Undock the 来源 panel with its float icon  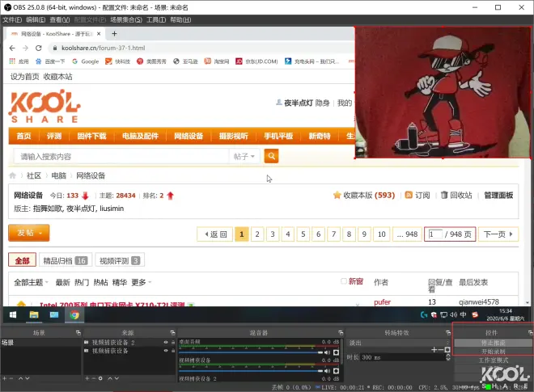(x=172, y=332)
